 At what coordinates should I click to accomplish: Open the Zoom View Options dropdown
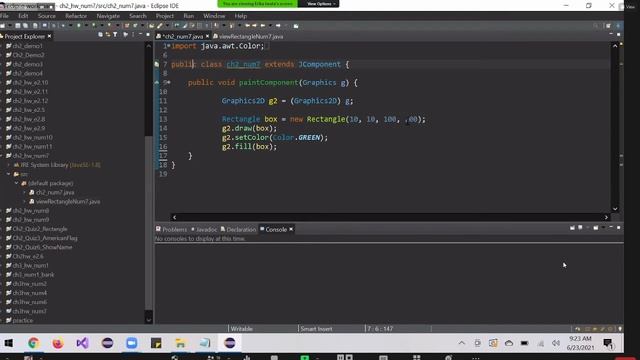click(x=321, y=4)
